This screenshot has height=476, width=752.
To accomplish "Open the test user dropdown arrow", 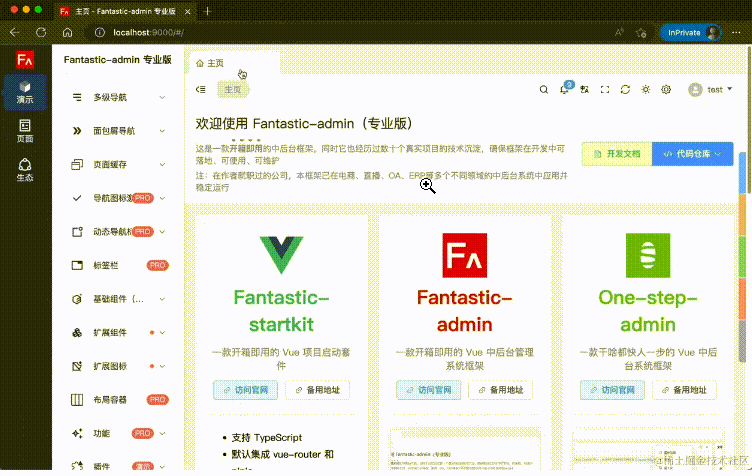I will click(729, 89).
